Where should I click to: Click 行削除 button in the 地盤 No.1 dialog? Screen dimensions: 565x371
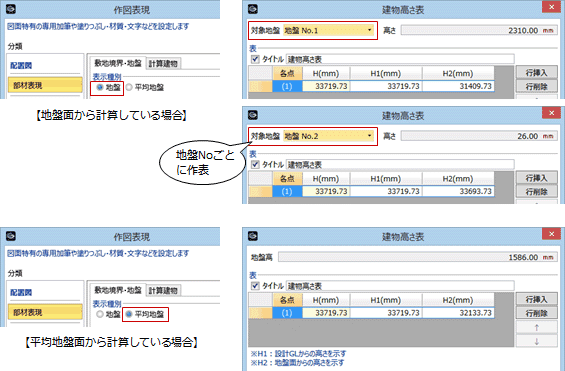(537, 86)
